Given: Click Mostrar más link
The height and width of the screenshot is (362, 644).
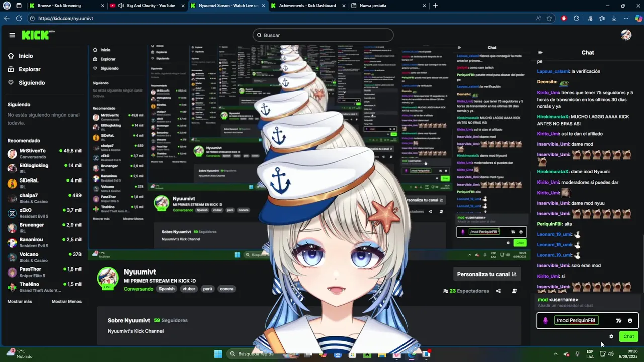Looking at the screenshot, I should tap(20, 302).
